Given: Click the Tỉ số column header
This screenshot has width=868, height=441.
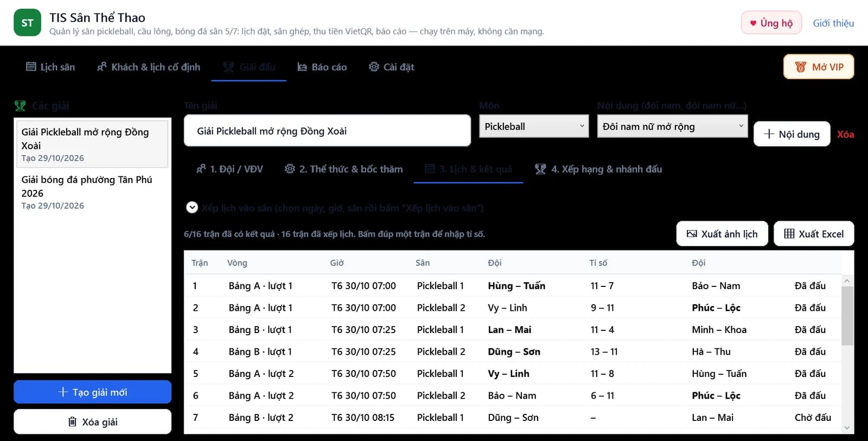Looking at the screenshot, I should pos(598,263).
